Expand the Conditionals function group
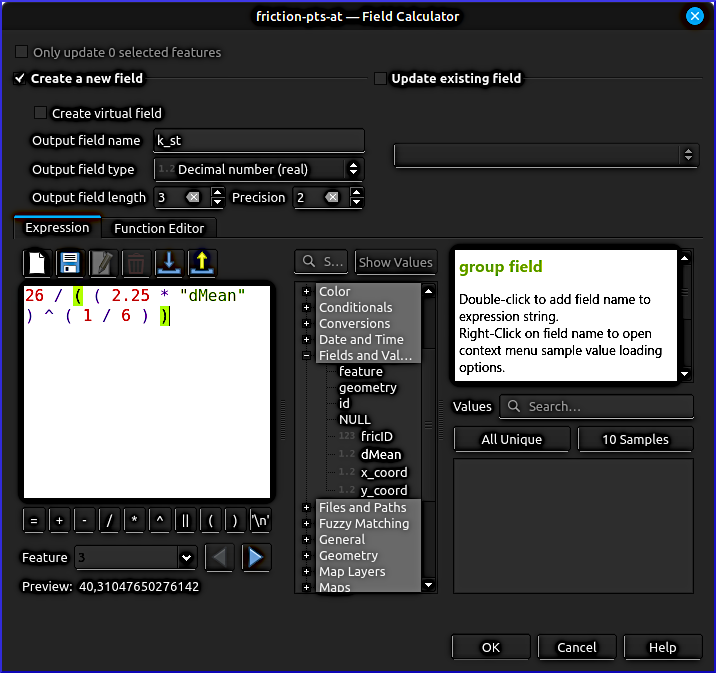Image resolution: width=716 pixels, height=673 pixels. click(306, 307)
